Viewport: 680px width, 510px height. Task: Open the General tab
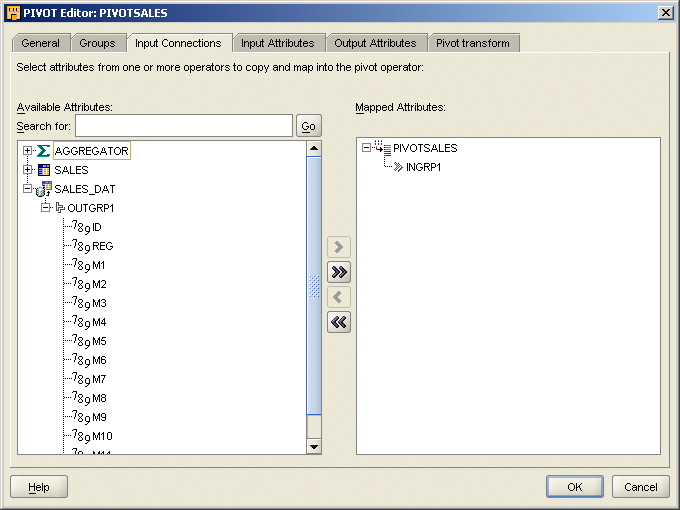[41, 43]
